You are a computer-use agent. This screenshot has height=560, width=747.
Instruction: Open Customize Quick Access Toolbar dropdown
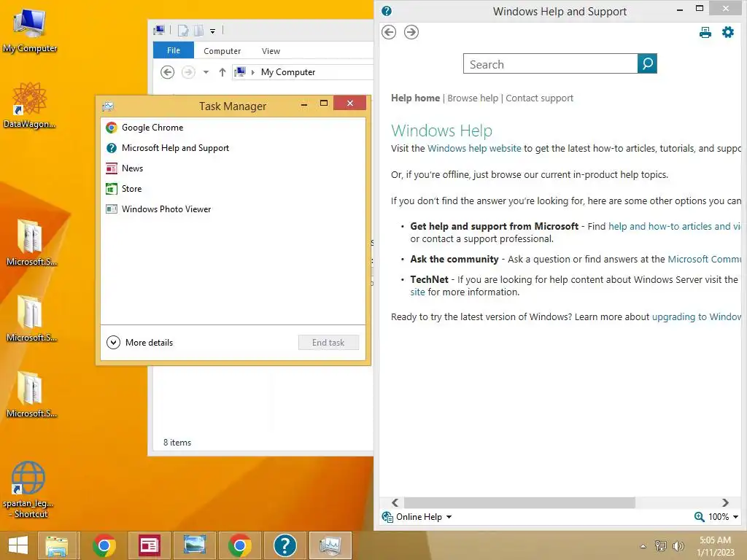pos(212,31)
